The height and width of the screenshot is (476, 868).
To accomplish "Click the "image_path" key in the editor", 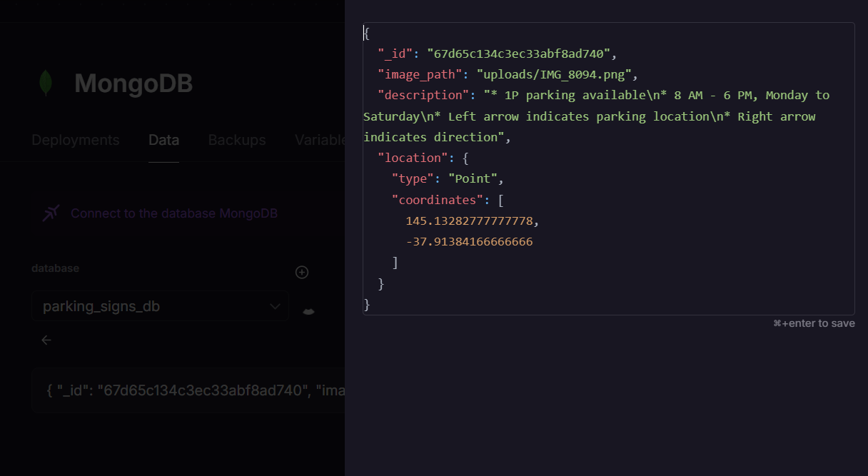I will (420, 74).
